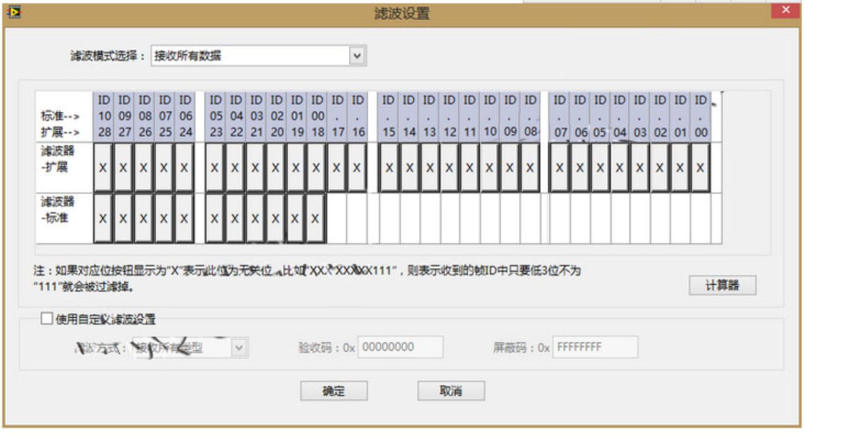Click the 计算器 button
Screen dimensions: 868x448
[x=722, y=285]
